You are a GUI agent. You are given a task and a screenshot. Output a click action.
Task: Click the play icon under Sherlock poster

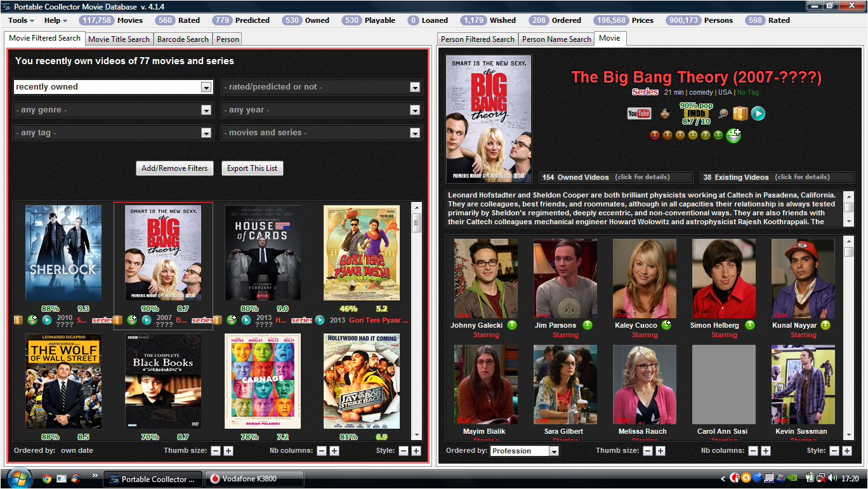tap(47, 319)
